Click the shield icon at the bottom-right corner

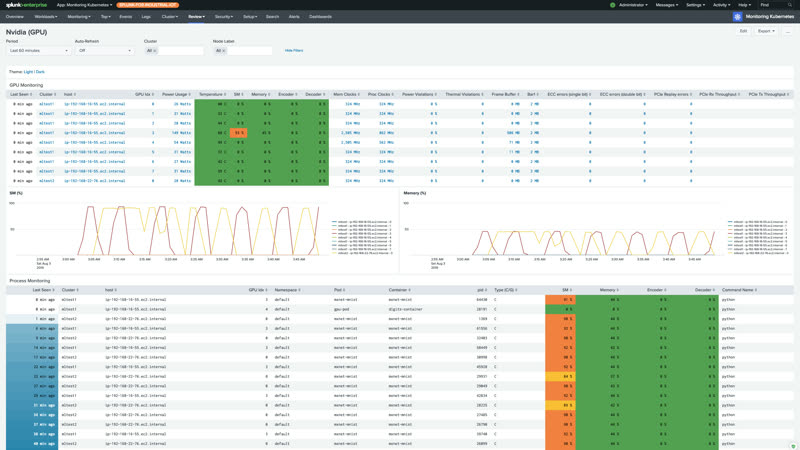793,445
